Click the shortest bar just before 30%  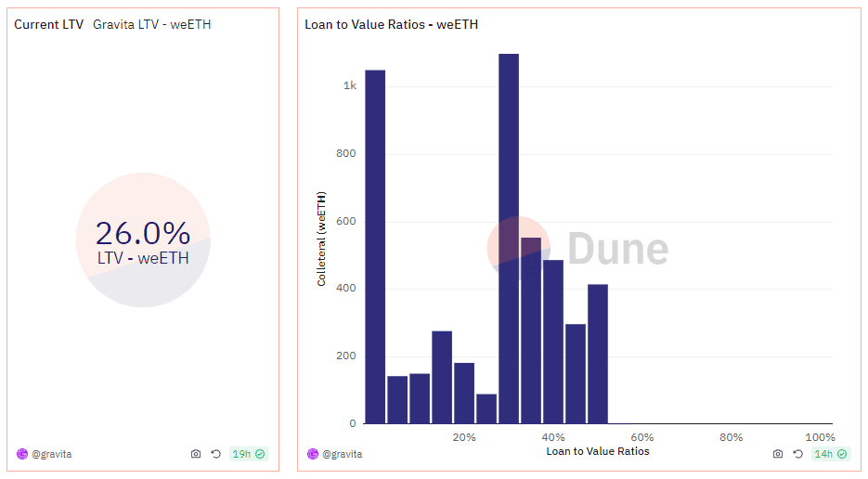click(486, 408)
